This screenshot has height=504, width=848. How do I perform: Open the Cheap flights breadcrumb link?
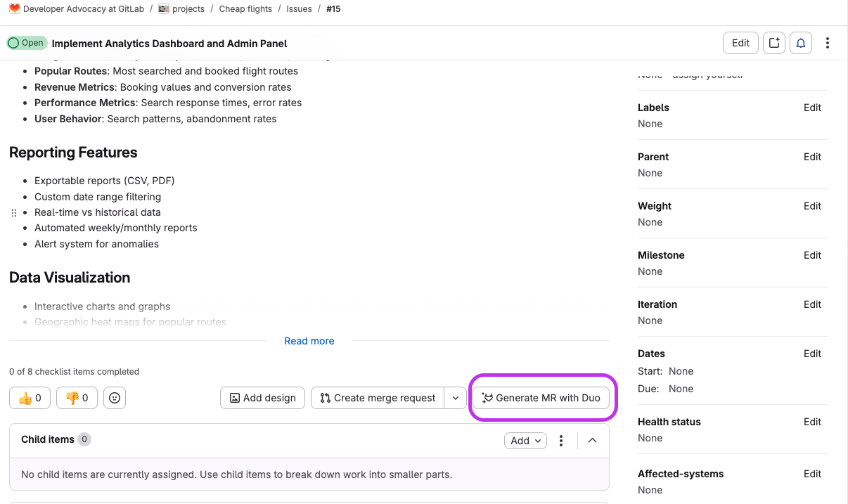pos(245,8)
